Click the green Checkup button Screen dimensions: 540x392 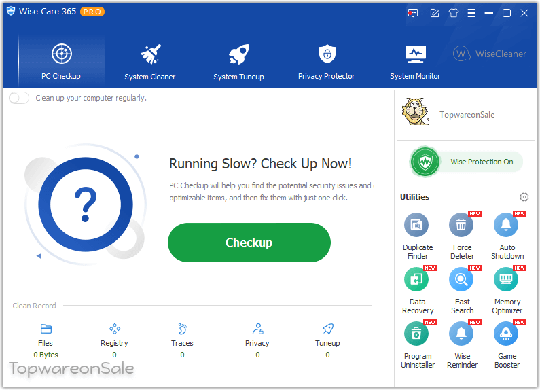[x=249, y=243]
